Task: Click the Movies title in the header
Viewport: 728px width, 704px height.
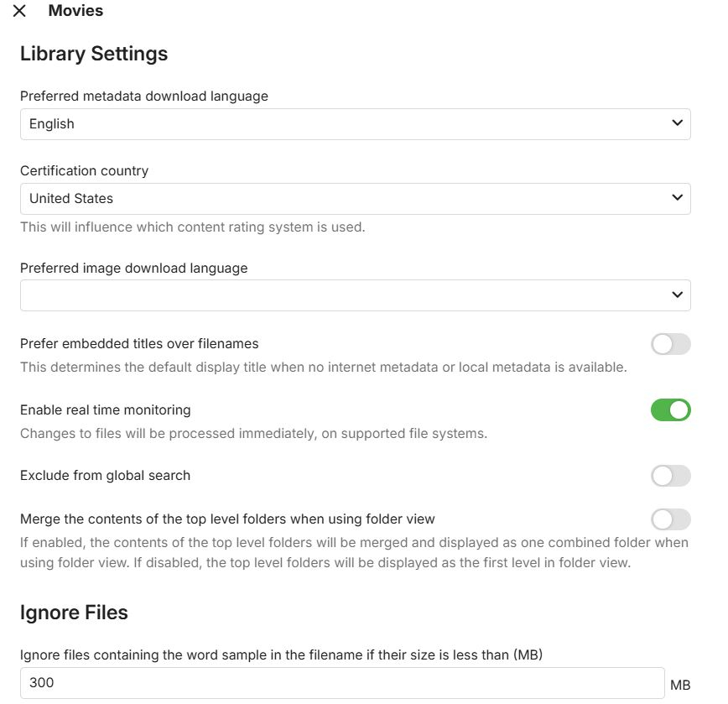Action: click(x=75, y=11)
